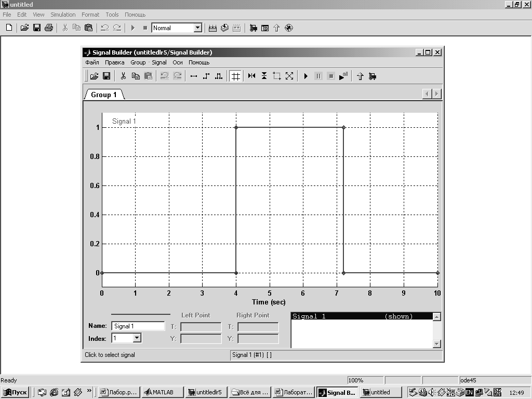The image size is (532, 399).
Task: Open Помощь menu in Signal Builder
Action: pyautogui.click(x=199, y=62)
